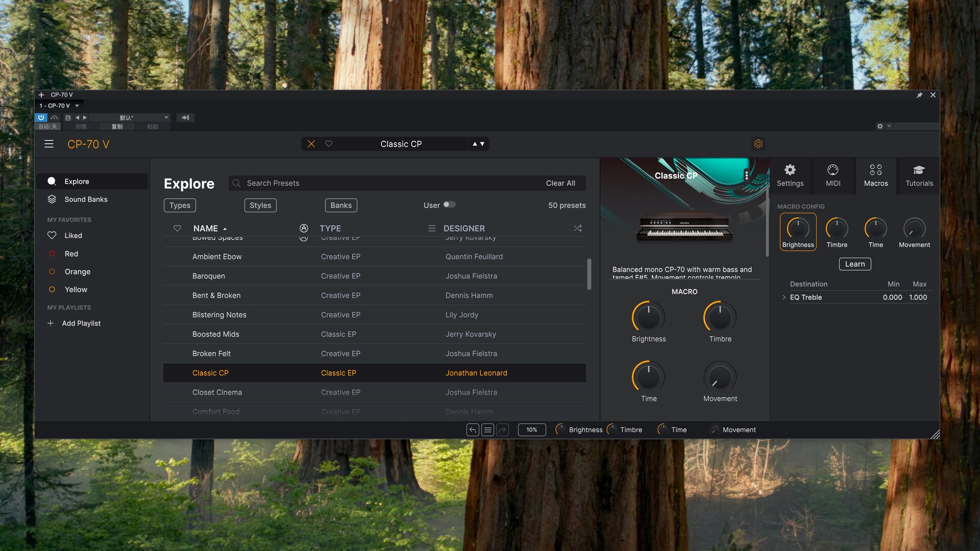Click the Time knob in MACRO section
Screen dimensions: 980x551
[649, 377]
